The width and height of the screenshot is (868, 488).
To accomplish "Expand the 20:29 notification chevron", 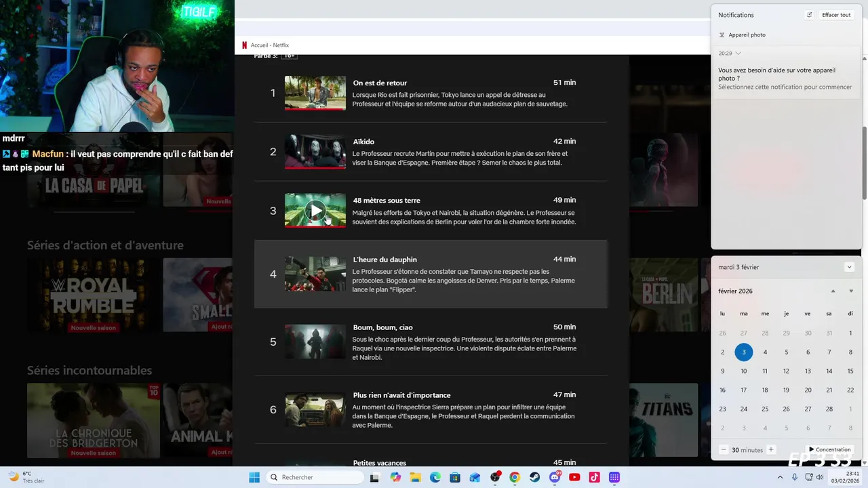I will 738,53.
